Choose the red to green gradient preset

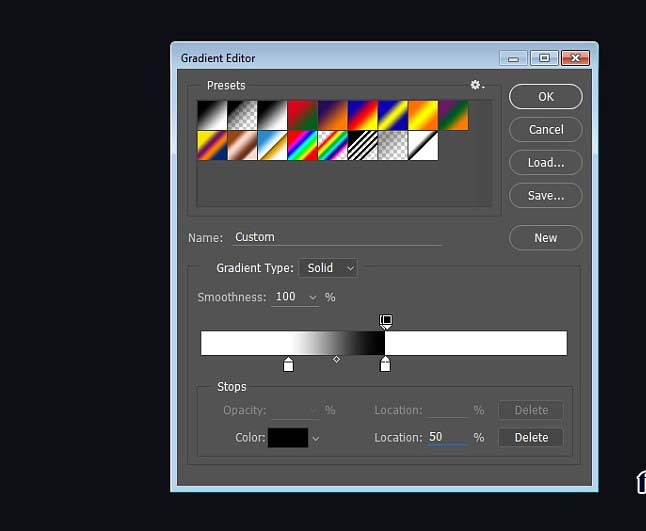click(x=302, y=115)
